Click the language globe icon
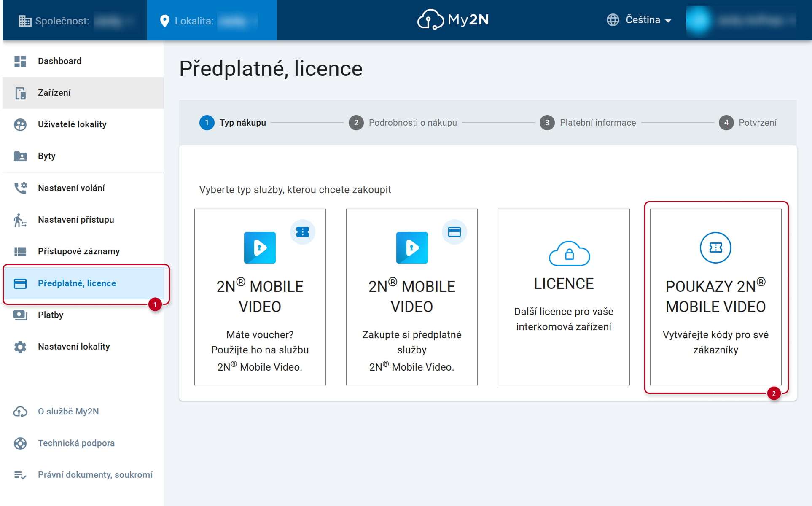The width and height of the screenshot is (812, 506). pyautogui.click(x=613, y=20)
